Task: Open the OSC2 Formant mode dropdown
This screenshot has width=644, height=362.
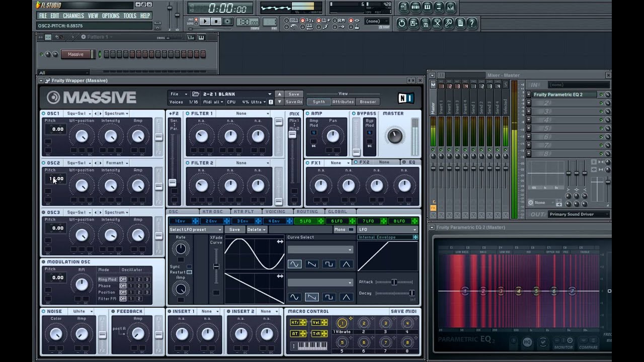Action: click(117, 163)
